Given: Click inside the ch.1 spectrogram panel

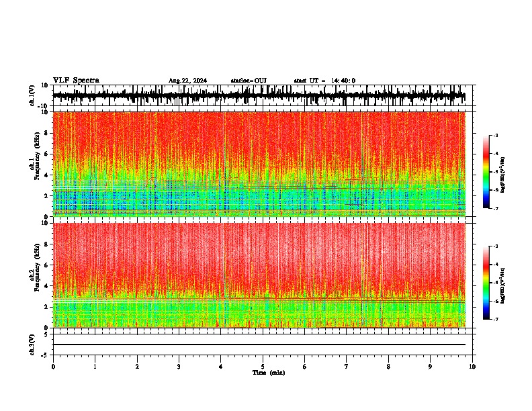Looking at the screenshot, I should [x=259, y=164].
